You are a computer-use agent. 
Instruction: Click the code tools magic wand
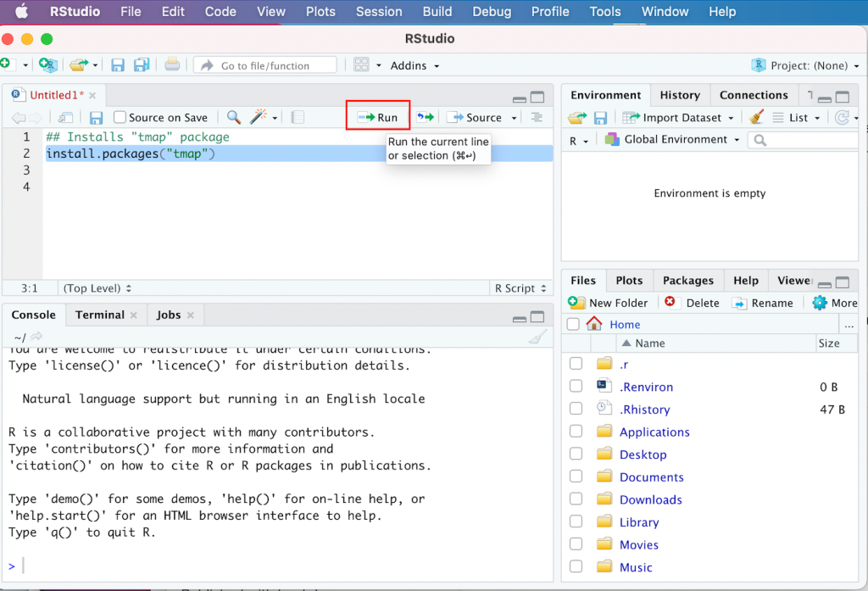pyautogui.click(x=259, y=116)
